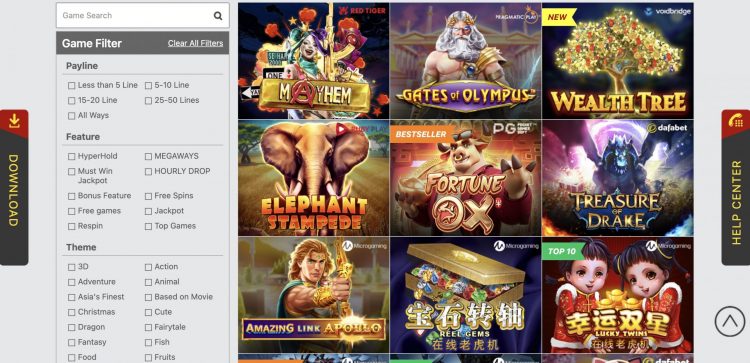Viewport: 750px width, 363px height.
Task: Check the Dragon theme filter
Action: pyautogui.click(x=72, y=328)
